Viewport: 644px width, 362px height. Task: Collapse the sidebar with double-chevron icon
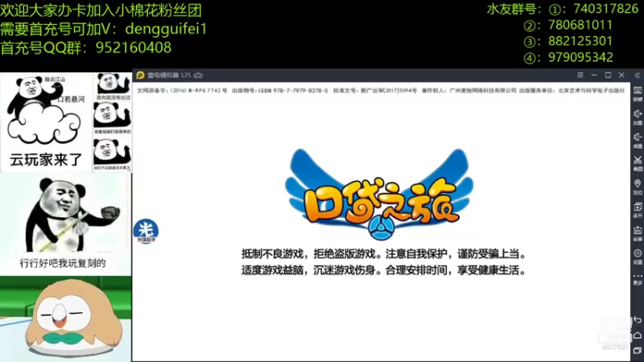point(637,76)
